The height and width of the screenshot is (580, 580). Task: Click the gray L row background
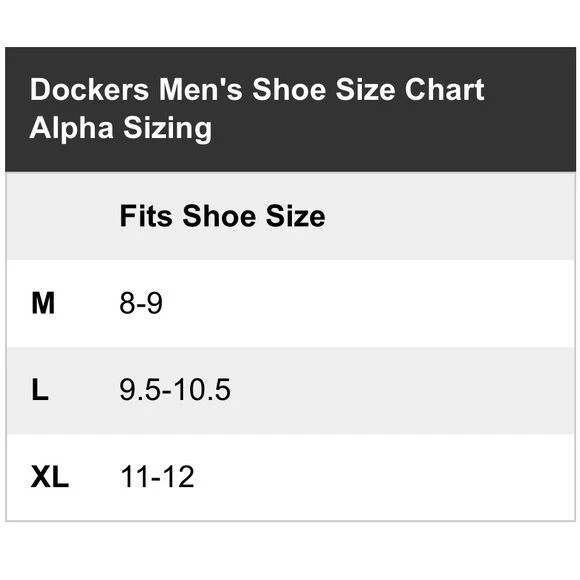(x=290, y=390)
